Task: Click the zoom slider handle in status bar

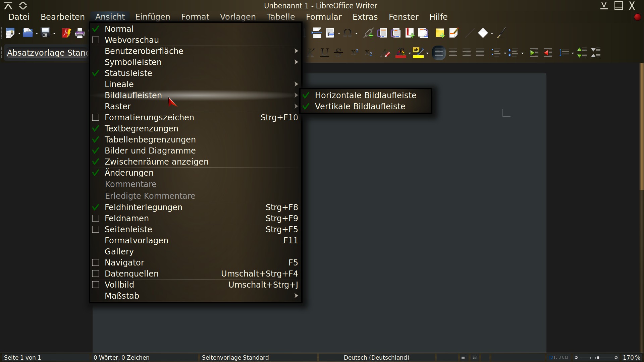Action: [597, 358]
